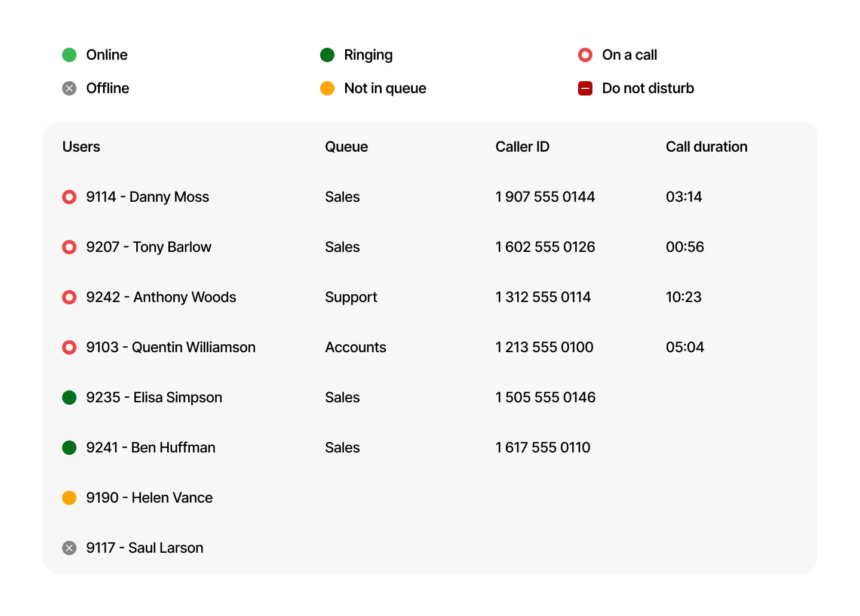Click caller ID 1 312 555 0114
This screenshot has height=616, width=860.
point(543,297)
